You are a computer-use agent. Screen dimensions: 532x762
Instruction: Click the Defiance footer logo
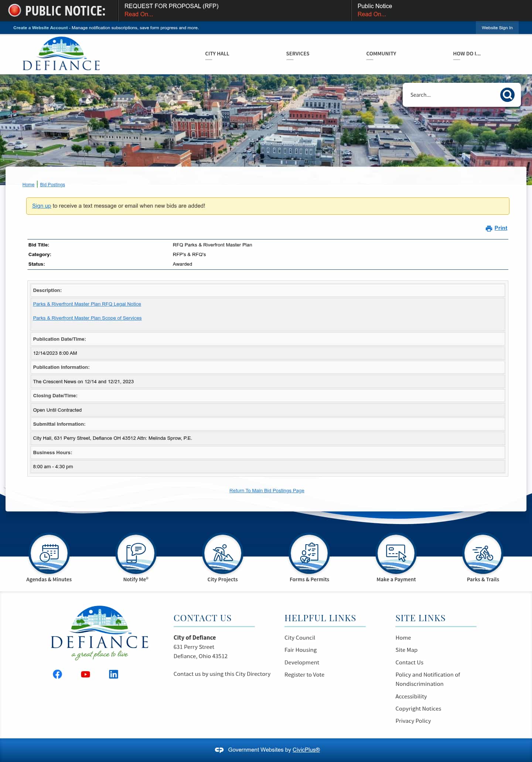100,633
